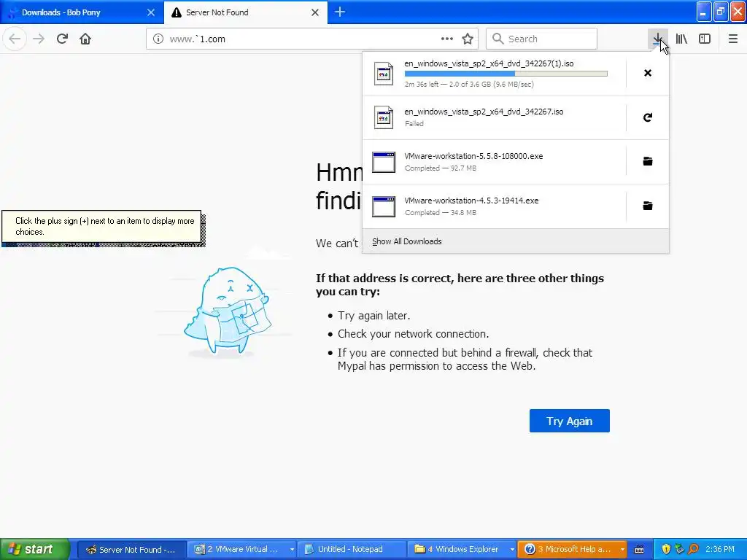Click en_windows_vista_sp2_x64_dvd_342267(1).iso entry name

coord(489,63)
